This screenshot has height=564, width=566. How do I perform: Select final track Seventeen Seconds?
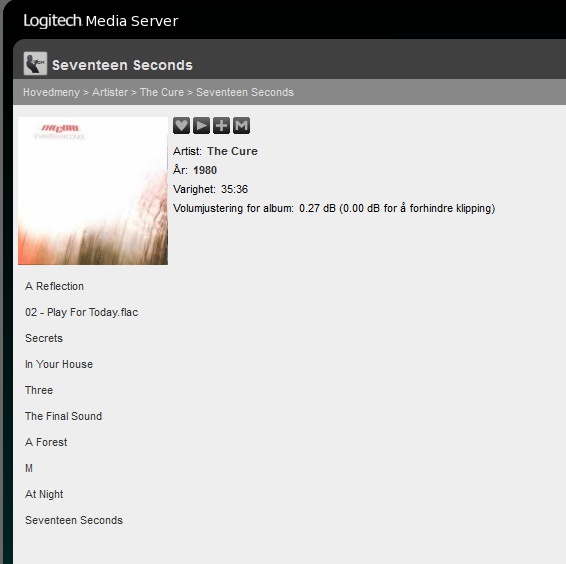[x=74, y=520]
